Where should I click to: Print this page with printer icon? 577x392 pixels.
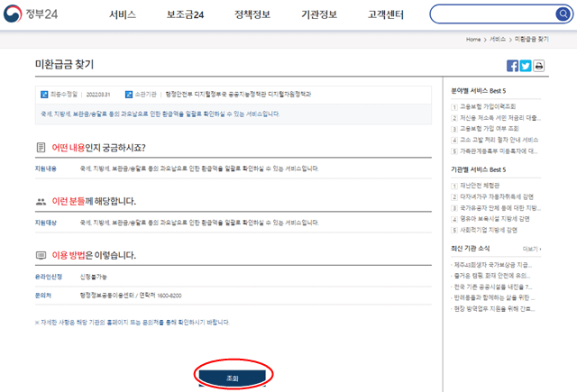pyautogui.click(x=539, y=66)
